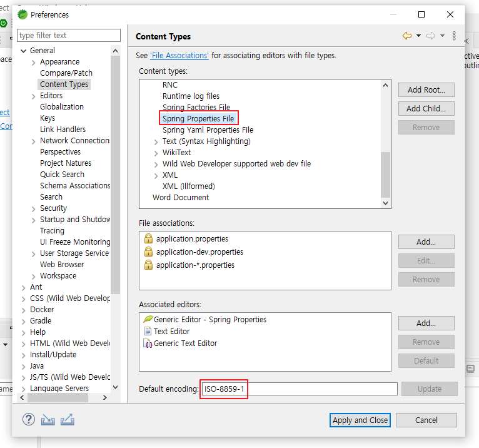
Task: Expand the Network Connections node
Action: (33, 141)
